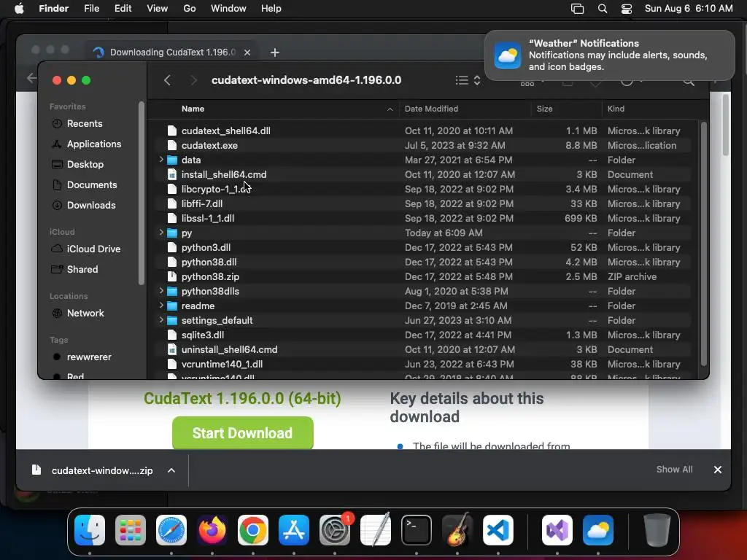Open the download item options chevron

click(x=171, y=470)
